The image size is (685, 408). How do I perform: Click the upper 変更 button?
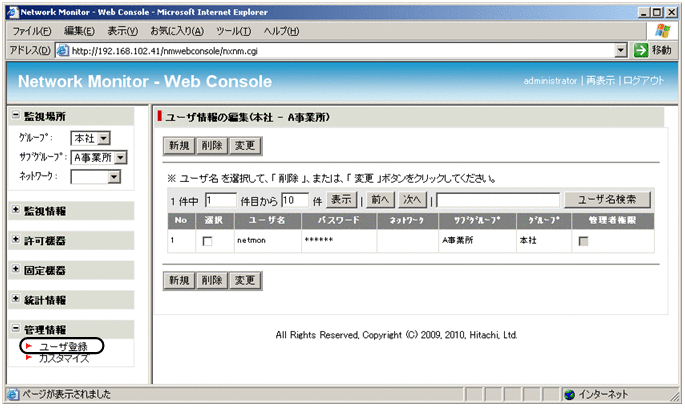point(245,145)
